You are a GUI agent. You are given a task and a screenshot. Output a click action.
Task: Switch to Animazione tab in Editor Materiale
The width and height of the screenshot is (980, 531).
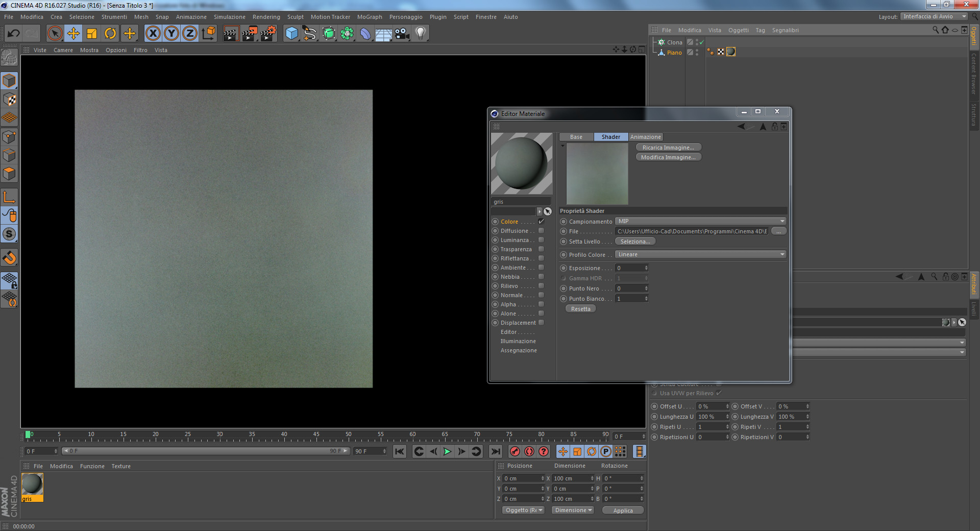[646, 137]
